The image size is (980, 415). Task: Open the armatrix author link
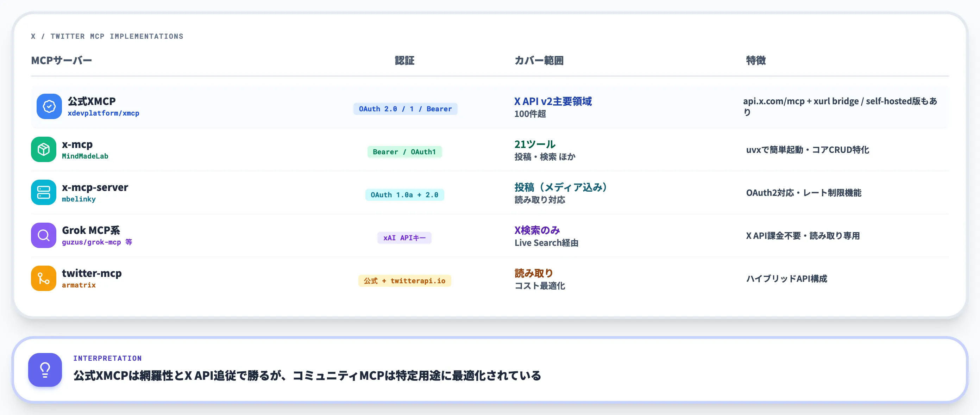point(79,286)
